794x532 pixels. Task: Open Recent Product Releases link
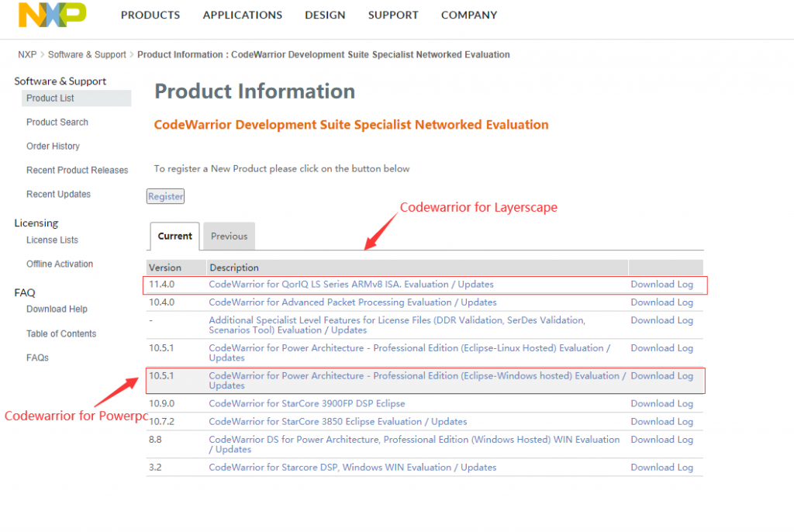coord(78,171)
